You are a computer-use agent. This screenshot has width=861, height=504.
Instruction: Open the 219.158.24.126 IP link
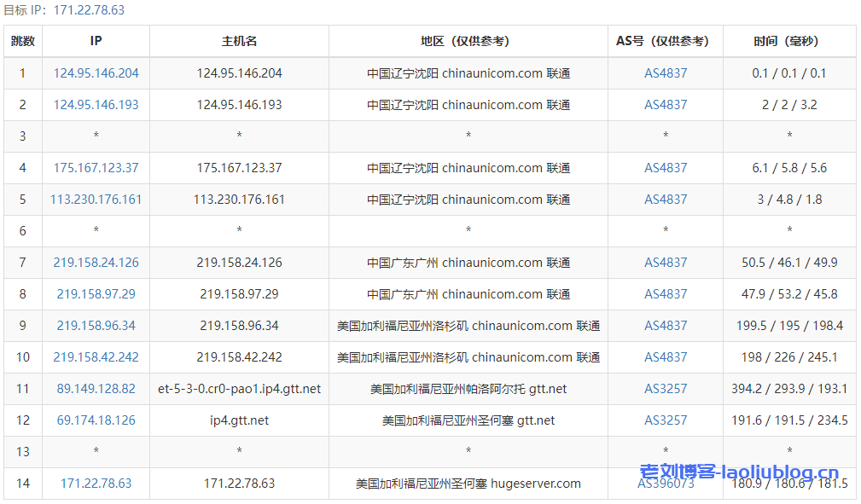[96, 263]
